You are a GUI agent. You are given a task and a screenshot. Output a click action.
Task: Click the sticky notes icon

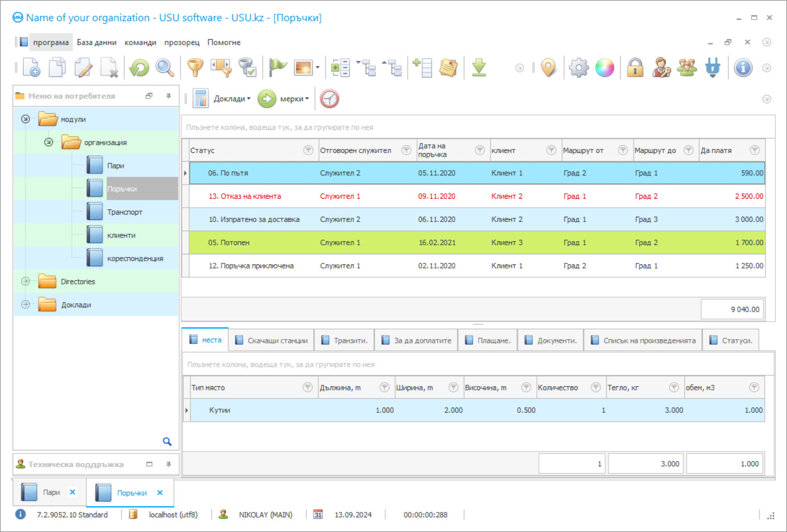point(448,68)
